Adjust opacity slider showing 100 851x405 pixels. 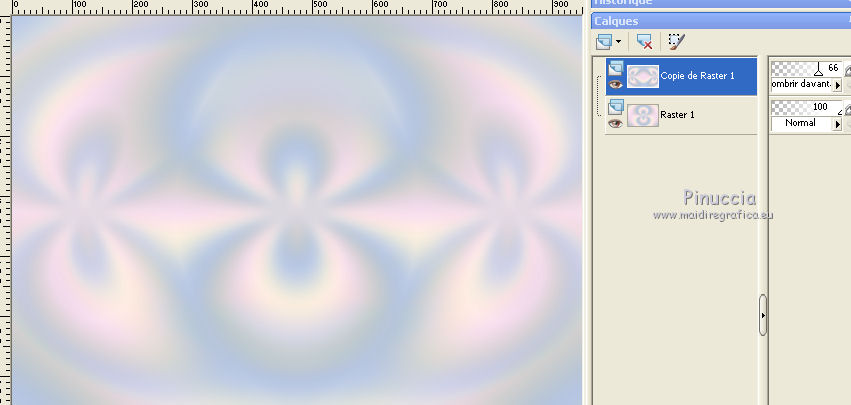[806, 107]
